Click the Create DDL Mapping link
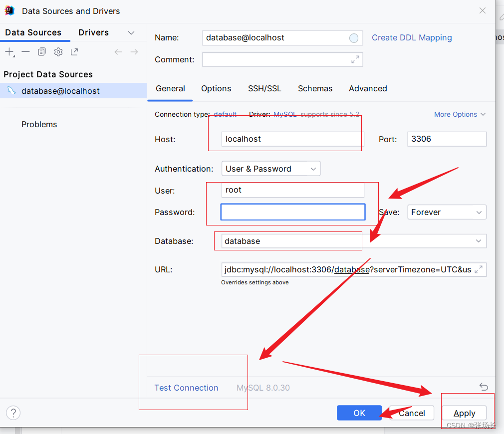This screenshot has width=504, height=434. [x=412, y=38]
